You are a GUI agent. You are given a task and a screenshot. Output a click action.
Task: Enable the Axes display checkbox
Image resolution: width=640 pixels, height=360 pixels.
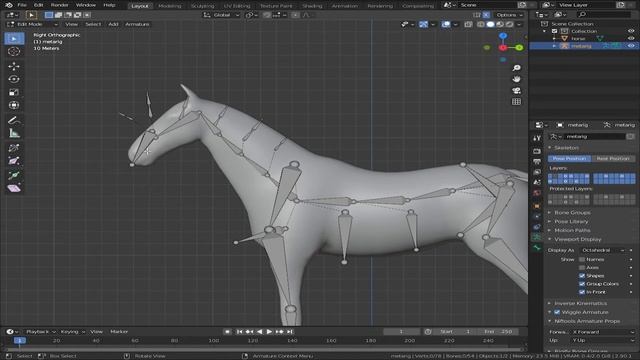pos(582,268)
